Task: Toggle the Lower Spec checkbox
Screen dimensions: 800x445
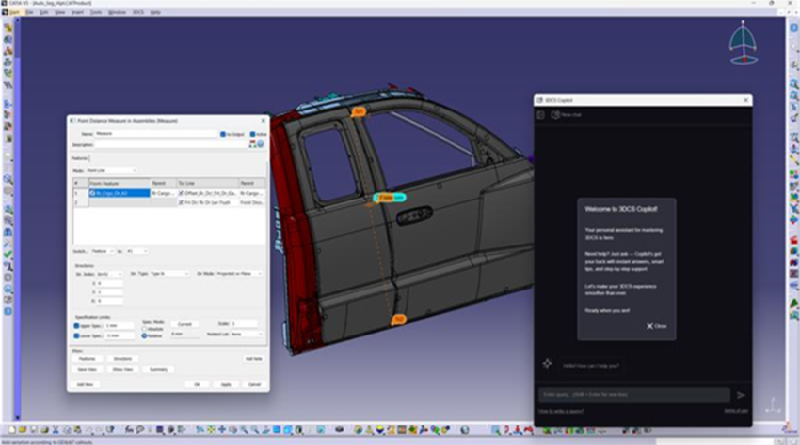Action: click(x=76, y=336)
